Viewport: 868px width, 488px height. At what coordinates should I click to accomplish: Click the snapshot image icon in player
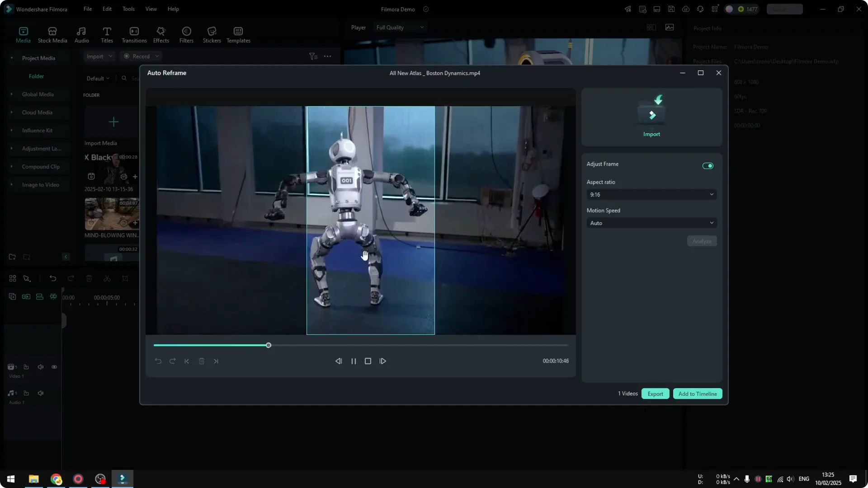[670, 28]
